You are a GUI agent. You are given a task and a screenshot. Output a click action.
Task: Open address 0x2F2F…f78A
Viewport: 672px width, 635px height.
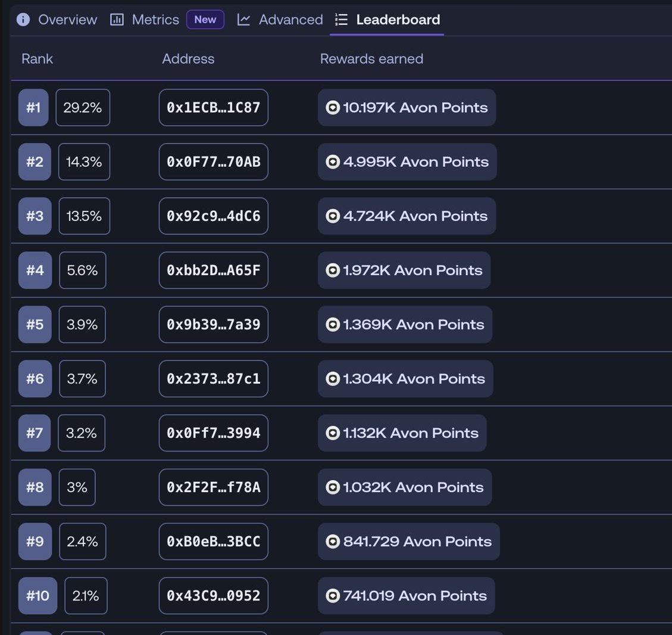214,487
